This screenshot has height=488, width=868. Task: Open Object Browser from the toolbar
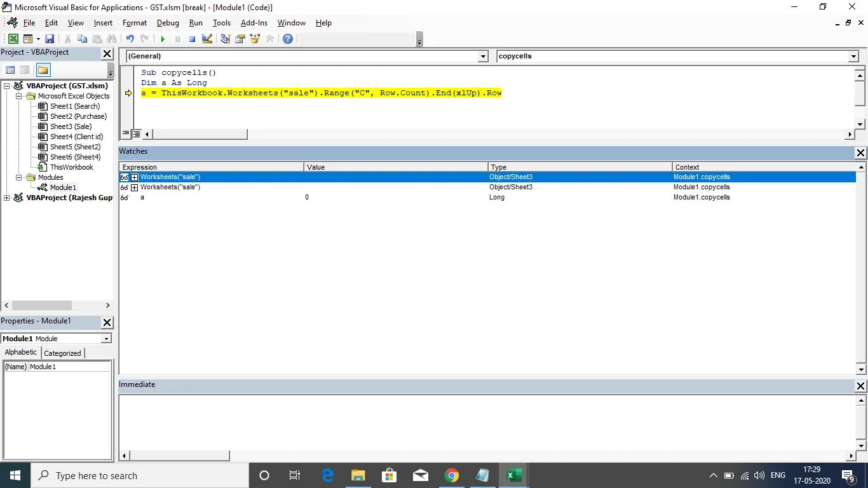tap(255, 39)
